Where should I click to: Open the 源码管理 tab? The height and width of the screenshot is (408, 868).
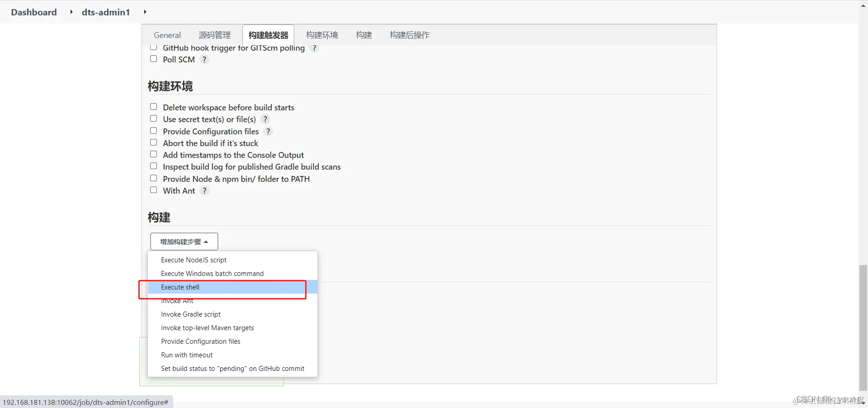[x=215, y=35]
